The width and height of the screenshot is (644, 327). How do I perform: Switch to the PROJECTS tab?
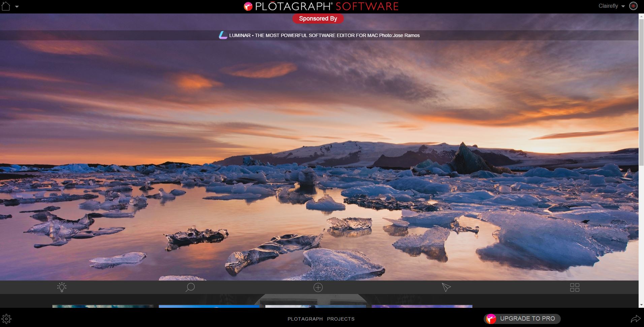(341, 319)
